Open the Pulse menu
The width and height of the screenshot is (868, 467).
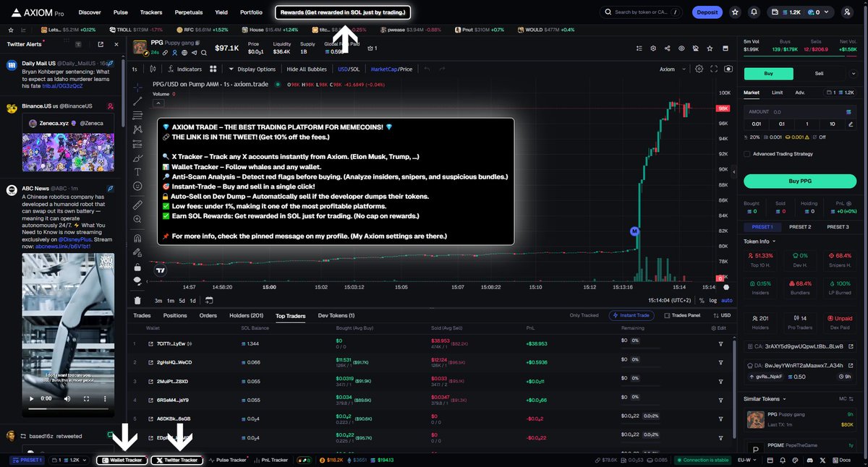pos(121,12)
